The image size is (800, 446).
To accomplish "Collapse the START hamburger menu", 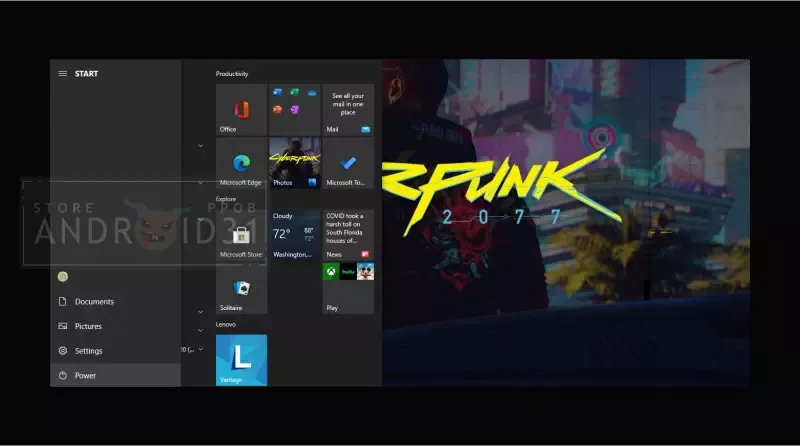I will (63, 73).
